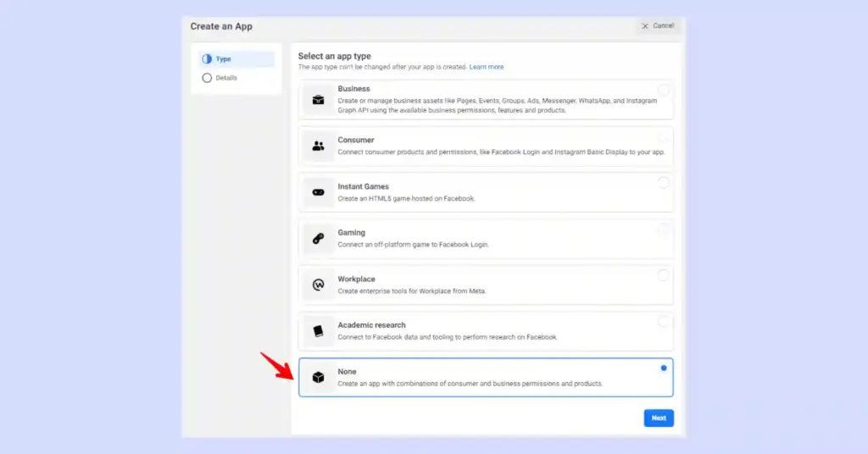
Task: Click 'Create or manage business assets' description
Action: pos(497,106)
